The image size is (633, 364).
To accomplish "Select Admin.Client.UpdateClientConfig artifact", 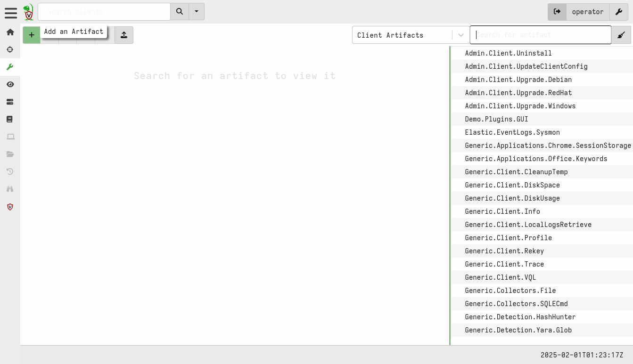I will pos(542,66).
